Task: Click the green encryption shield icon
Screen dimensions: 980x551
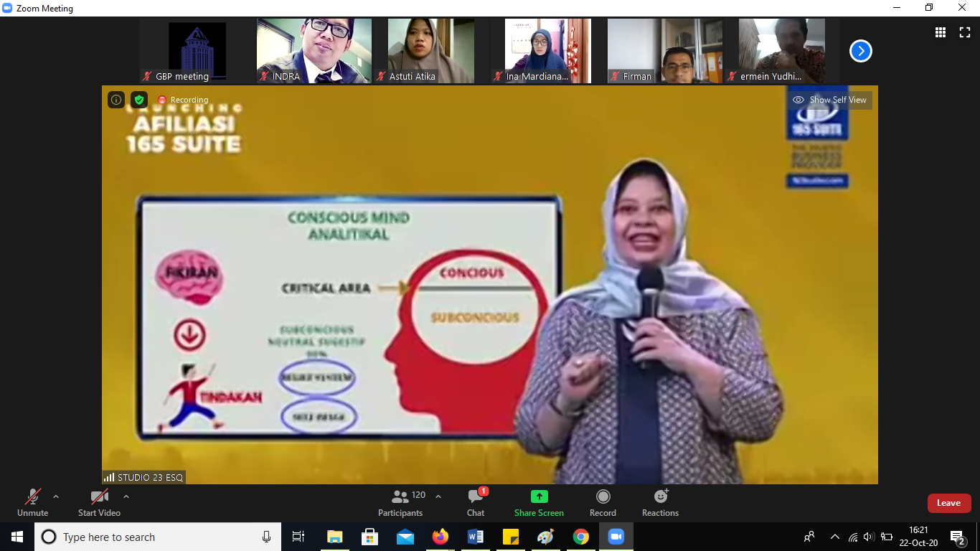Action: coord(139,100)
